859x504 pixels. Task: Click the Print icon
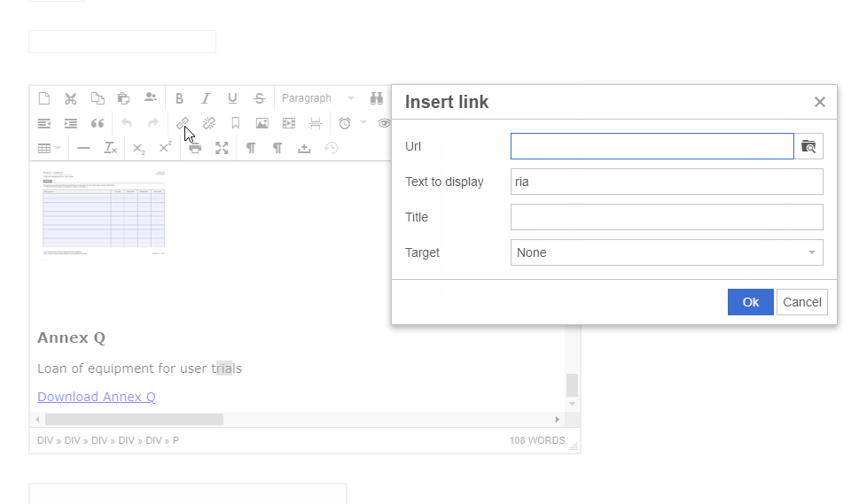[195, 148]
